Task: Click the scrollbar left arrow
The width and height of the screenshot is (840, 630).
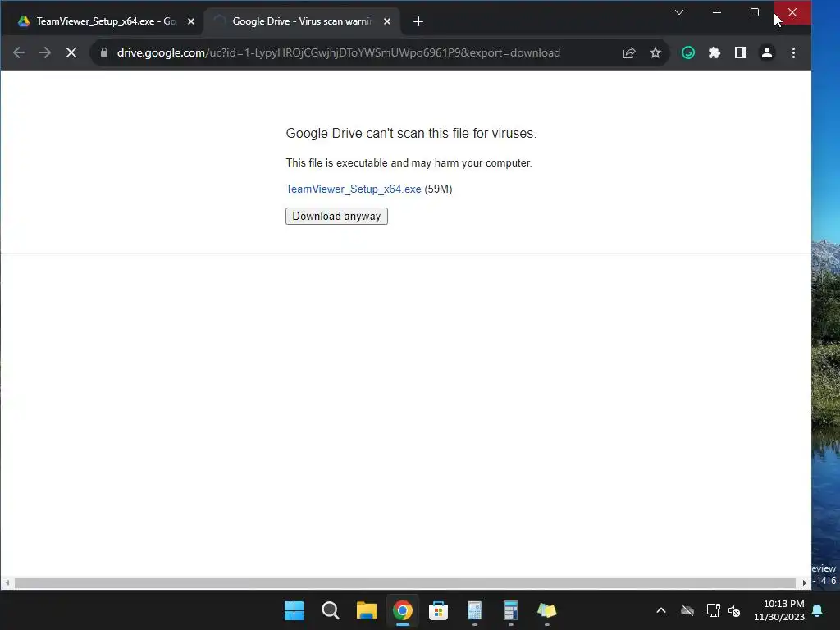Action: click(x=7, y=582)
